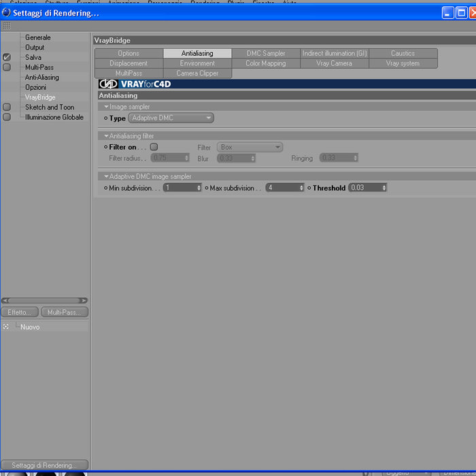Switch to the Color Mapping tab
Screen dimensions: 476x476
pos(266,63)
